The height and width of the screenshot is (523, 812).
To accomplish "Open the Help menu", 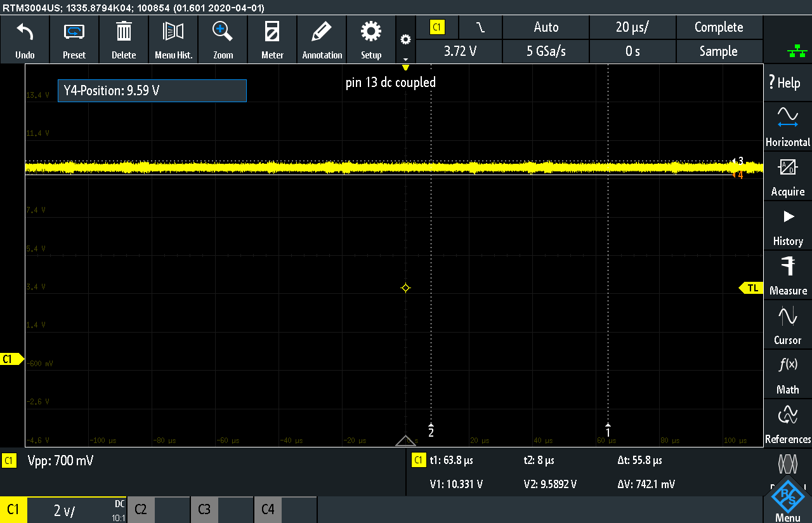I will pos(787,83).
